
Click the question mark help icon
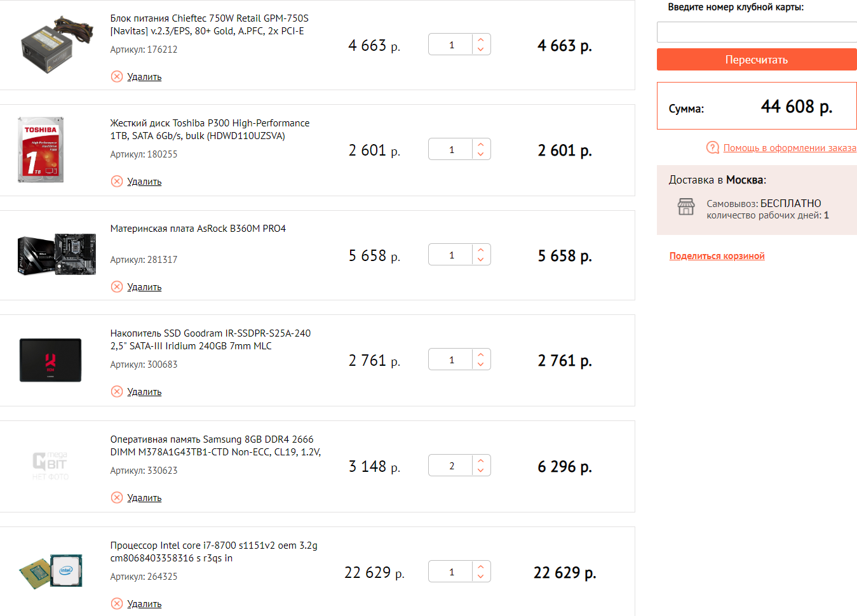[713, 147]
